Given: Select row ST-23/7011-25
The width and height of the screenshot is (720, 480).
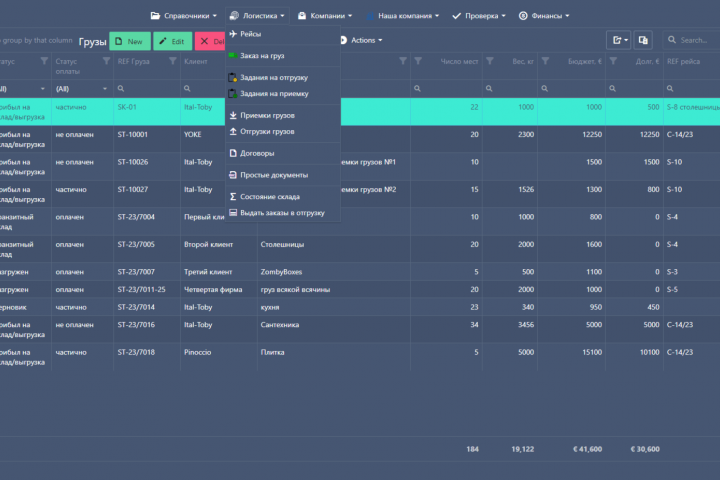Looking at the screenshot, I should point(360,289).
